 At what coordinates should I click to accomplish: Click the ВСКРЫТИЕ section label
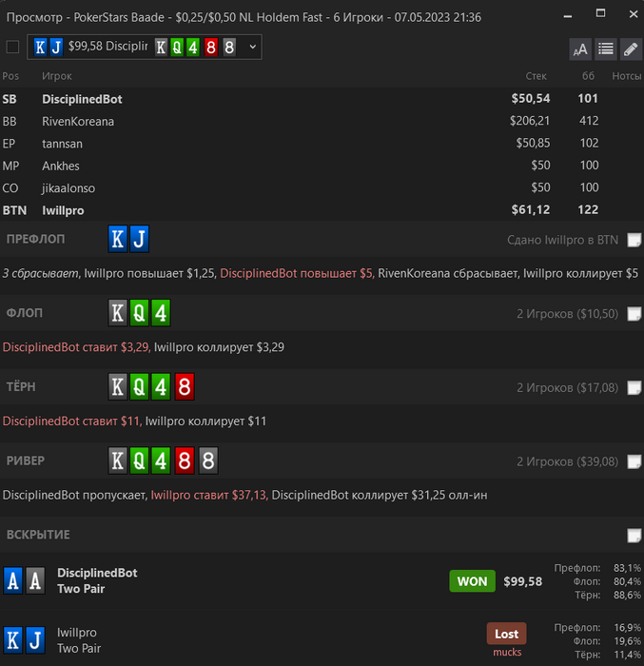pyautogui.click(x=38, y=535)
